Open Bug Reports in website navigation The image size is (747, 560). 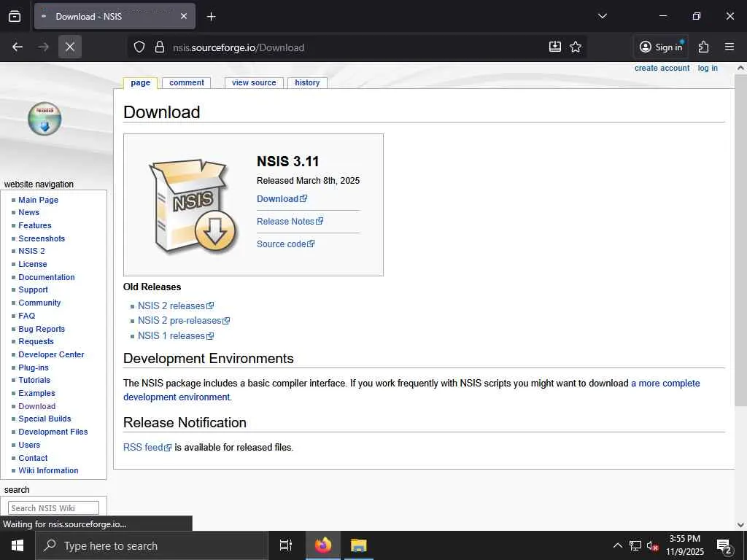coord(42,329)
